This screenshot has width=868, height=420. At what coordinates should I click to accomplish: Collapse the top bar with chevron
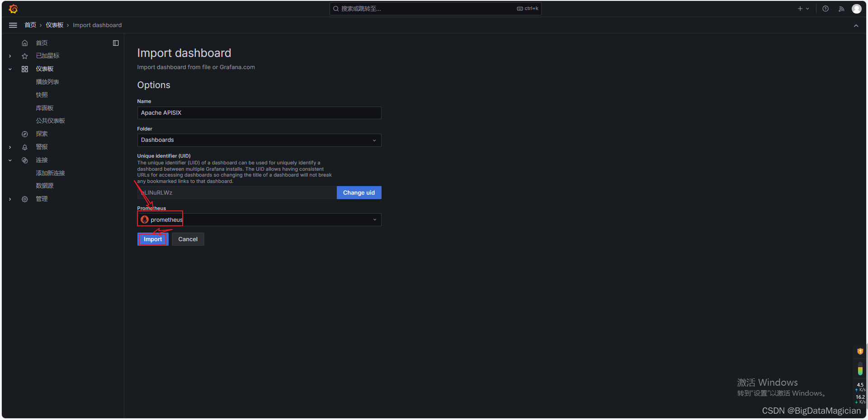pyautogui.click(x=856, y=26)
